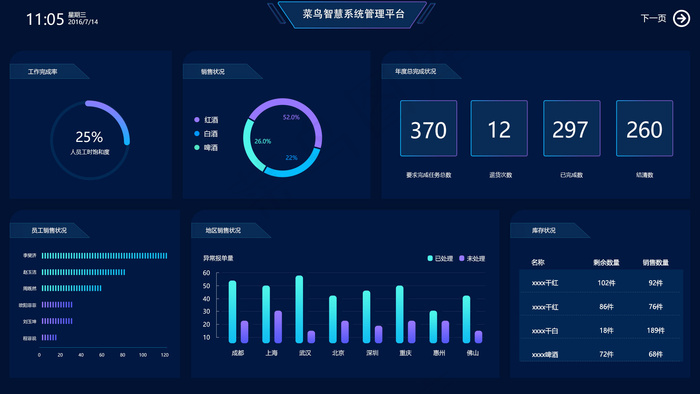This screenshot has width=700, height=394.
Task: Click the 189件 sales quantity cell
Action: [x=655, y=331]
